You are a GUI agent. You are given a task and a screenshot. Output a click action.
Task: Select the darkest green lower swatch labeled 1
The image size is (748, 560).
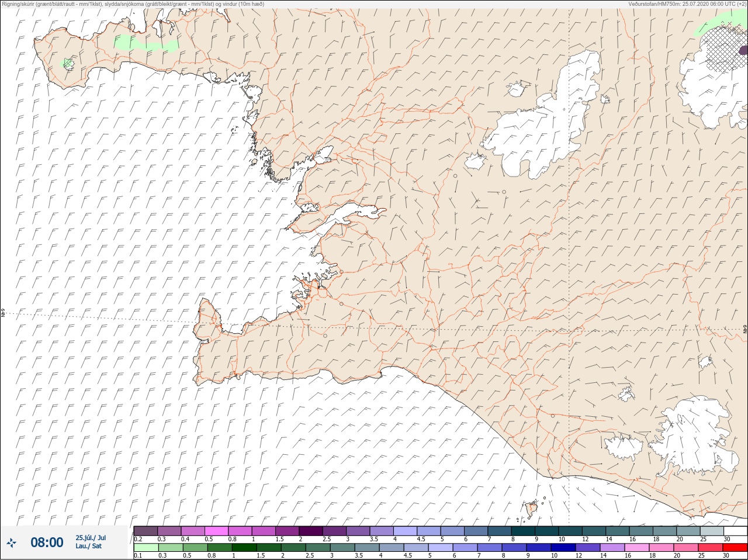[x=244, y=548]
